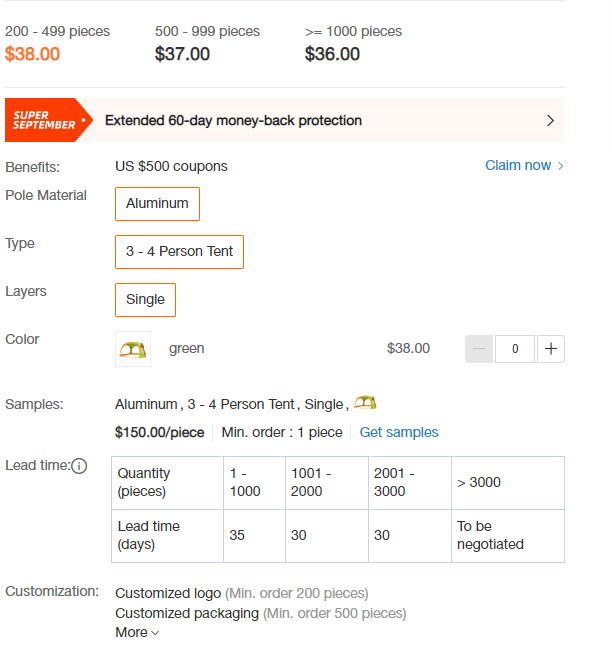Open the 60-day protection banner arrow

click(x=550, y=121)
